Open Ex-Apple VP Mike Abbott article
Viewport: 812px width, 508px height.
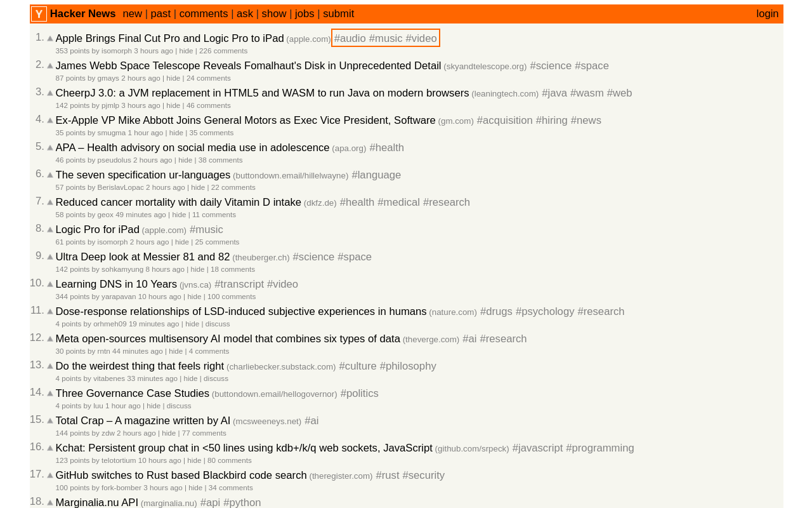click(246, 121)
